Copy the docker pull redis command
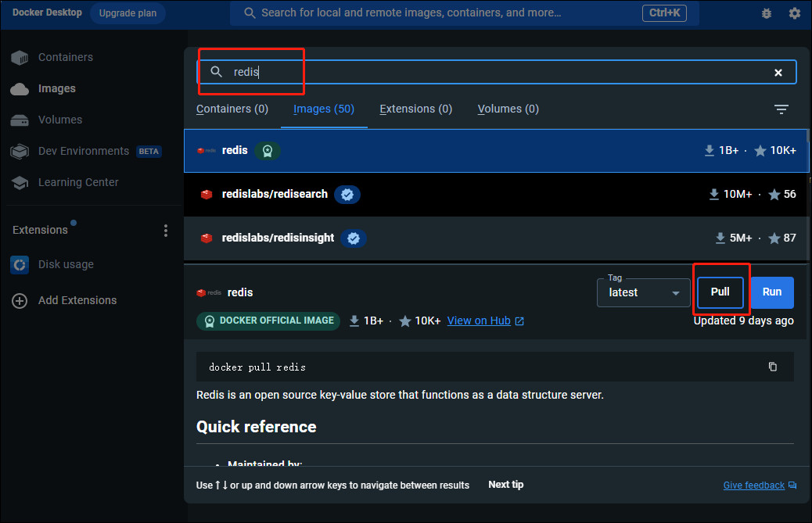812x523 pixels. [773, 367]
